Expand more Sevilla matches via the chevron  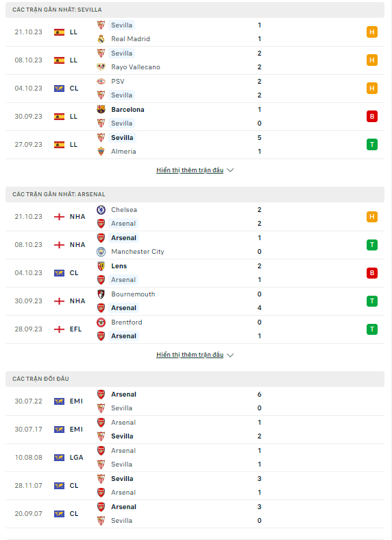[230, 170]
